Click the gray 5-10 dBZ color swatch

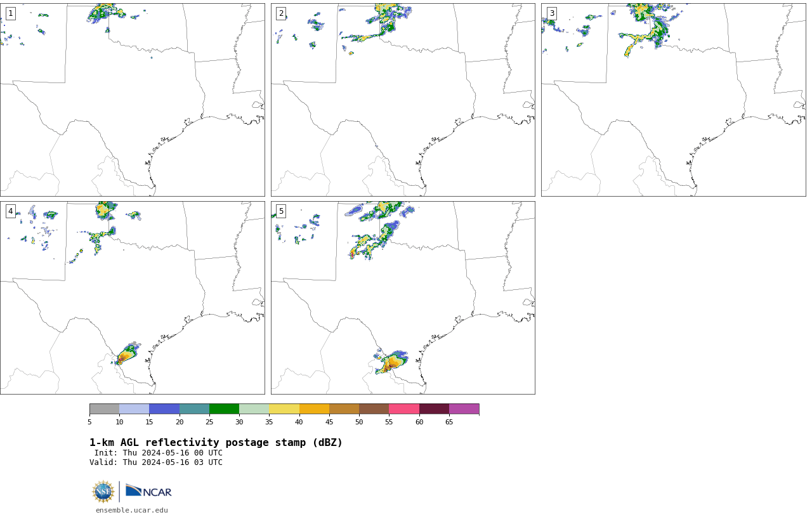point(104,409)
